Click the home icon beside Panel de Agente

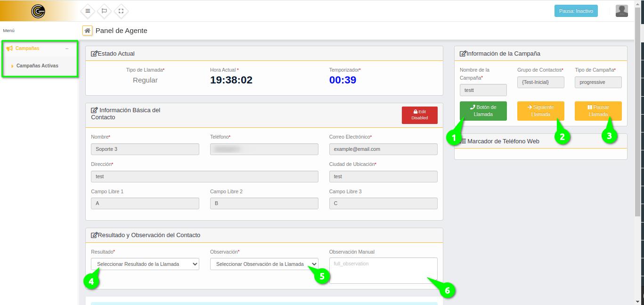(x=87, y=31)
